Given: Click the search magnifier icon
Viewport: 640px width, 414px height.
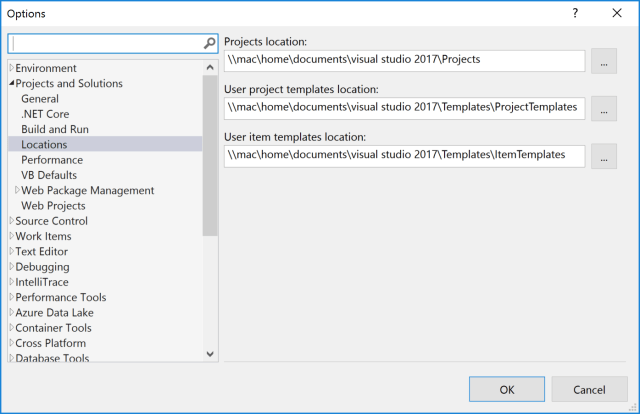Looking at the screenshot, I should click(210, 43).
